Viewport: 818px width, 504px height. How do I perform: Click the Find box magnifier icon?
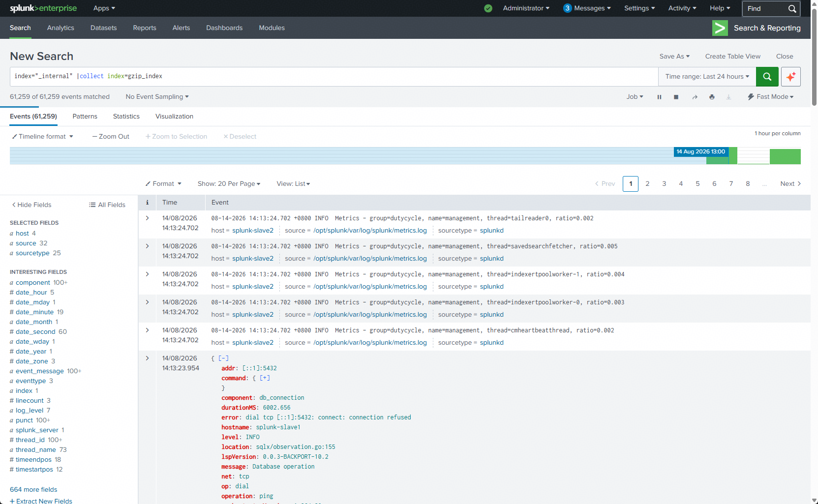coord(792,9)
